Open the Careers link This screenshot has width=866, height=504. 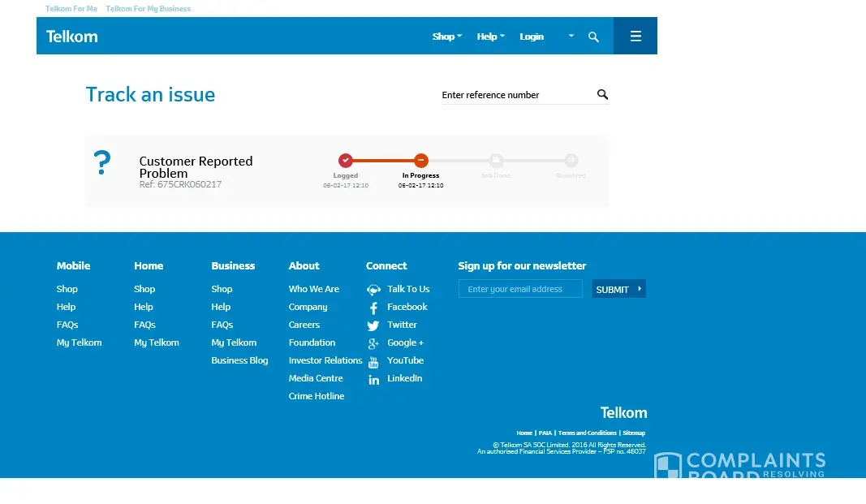pos(304,325)
